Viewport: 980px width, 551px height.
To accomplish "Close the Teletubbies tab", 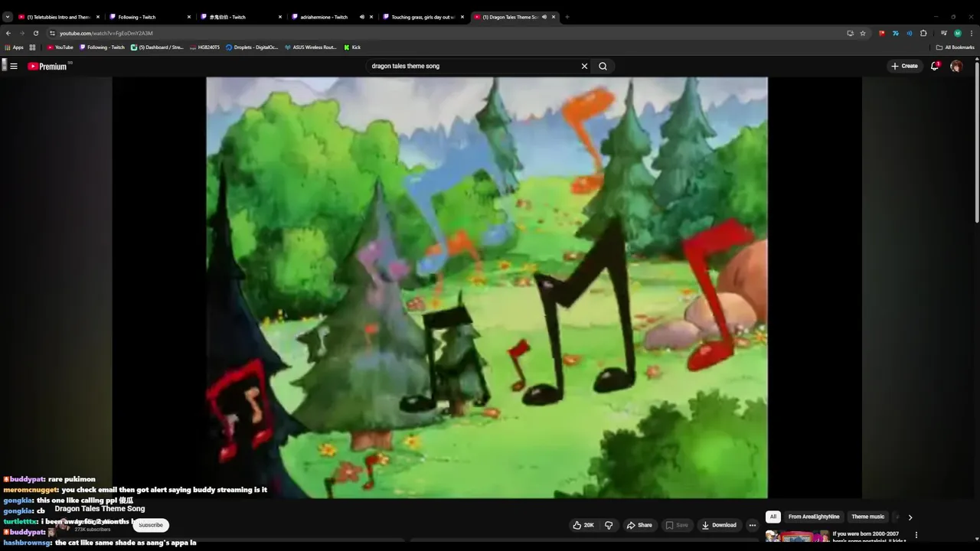I will click(x=98, y=17).
